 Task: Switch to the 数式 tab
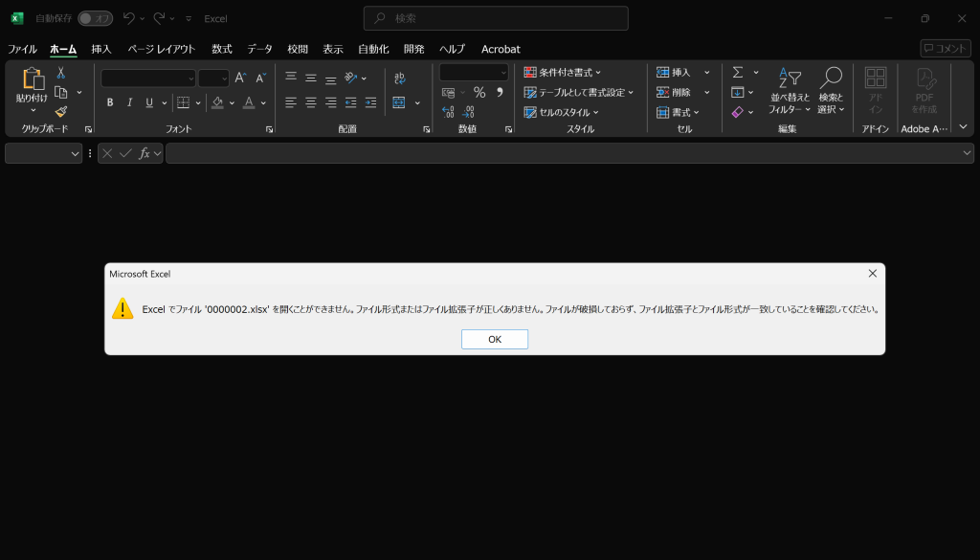point(222,49)
